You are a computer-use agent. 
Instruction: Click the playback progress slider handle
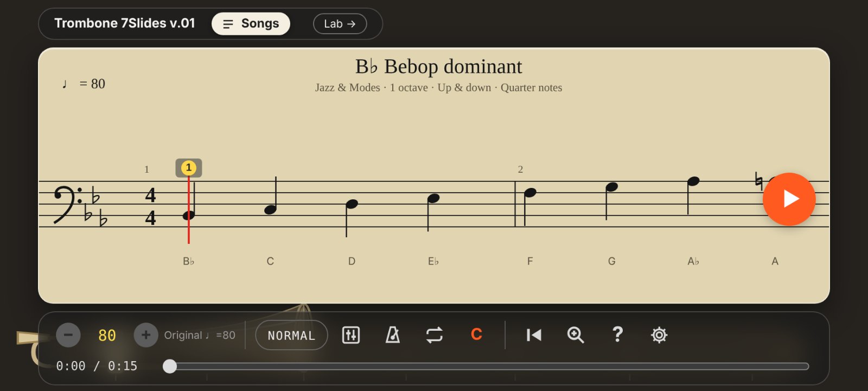click(170, 367)
